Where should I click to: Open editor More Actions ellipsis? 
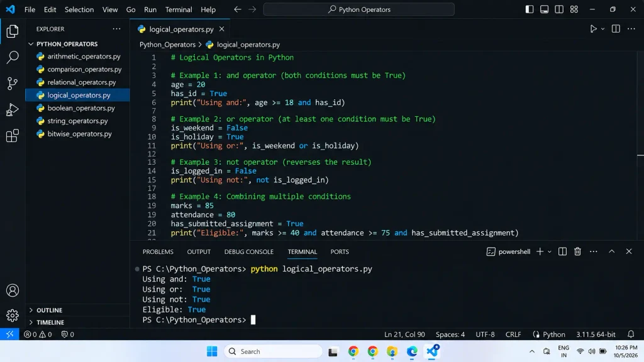pyautogui.click(x=631, y=29)
